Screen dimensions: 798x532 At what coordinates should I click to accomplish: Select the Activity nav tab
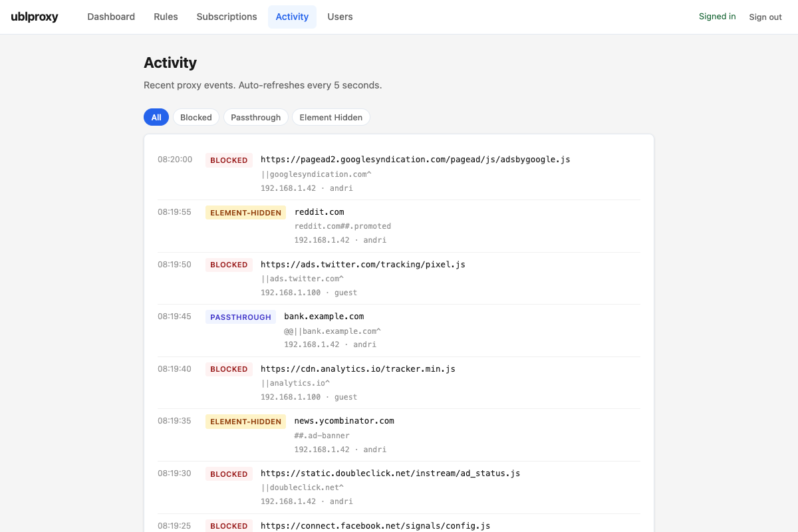coord(292,17)
